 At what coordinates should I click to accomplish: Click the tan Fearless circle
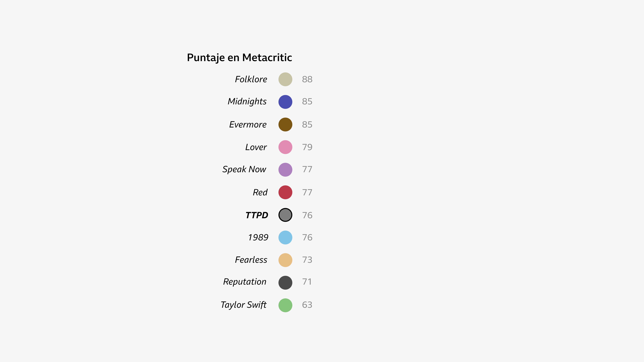pos(285,260)
